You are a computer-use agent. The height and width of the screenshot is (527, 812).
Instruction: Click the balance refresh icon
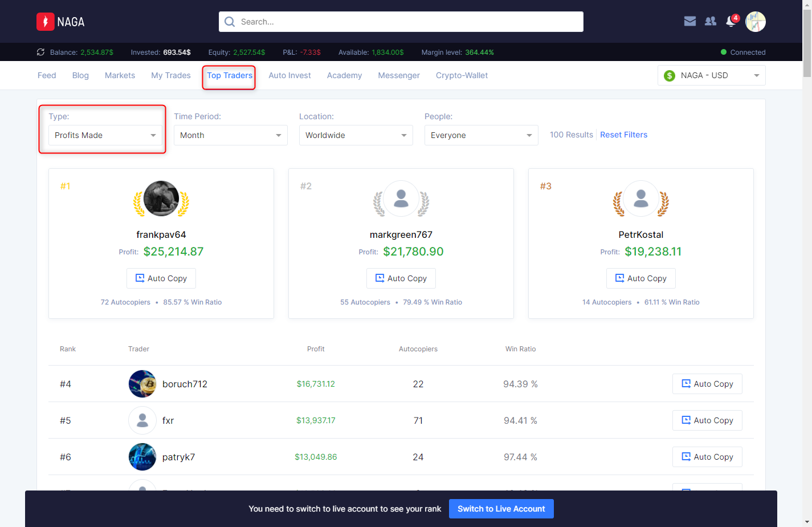point(40,52)
